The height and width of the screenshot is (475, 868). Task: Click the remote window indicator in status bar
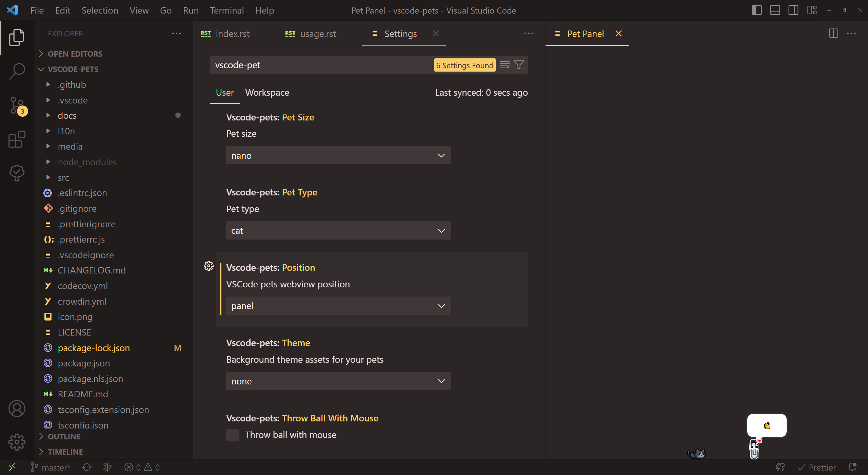tap(12, 468)
